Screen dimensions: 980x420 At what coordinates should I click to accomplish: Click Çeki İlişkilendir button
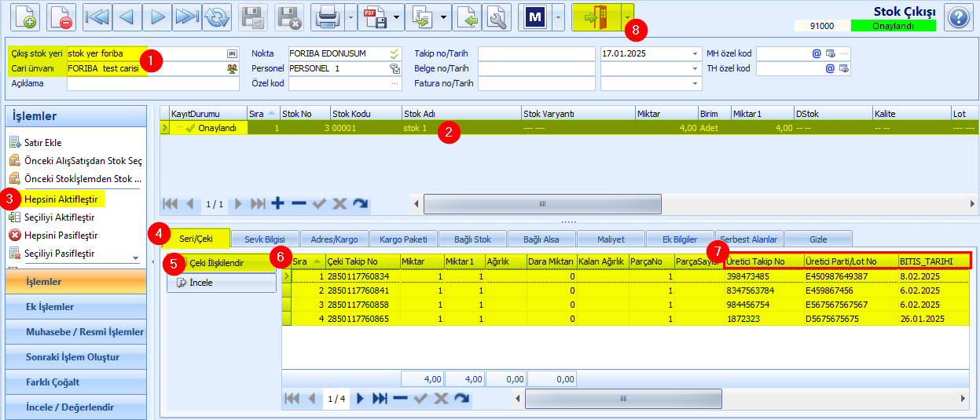[222, 263]
